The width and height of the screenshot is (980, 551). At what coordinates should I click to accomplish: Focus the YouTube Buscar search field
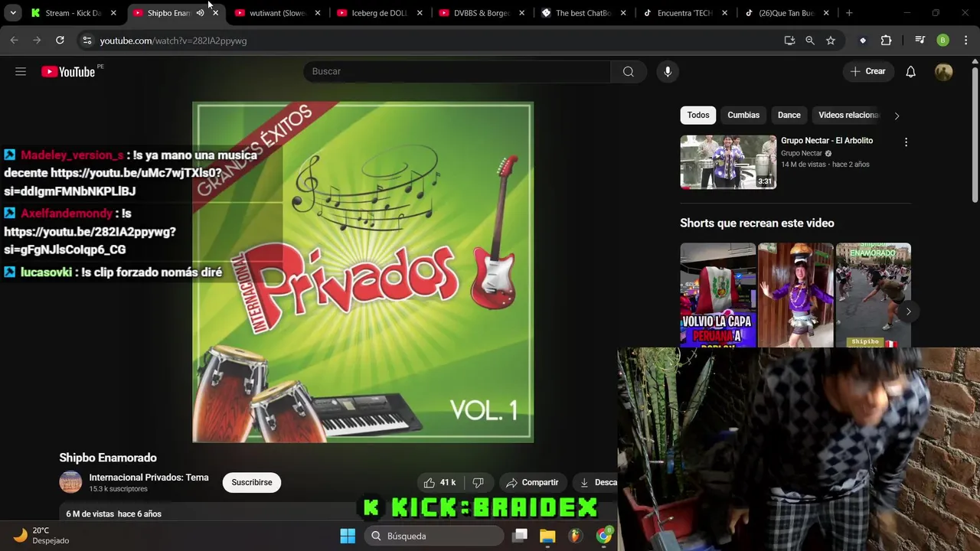point(457,71)
